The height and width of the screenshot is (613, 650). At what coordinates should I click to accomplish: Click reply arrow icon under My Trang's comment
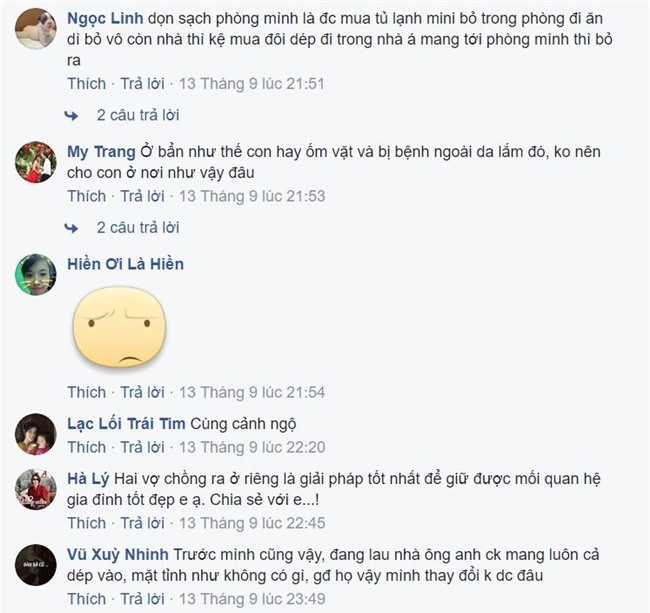click(x=71, y=228)
